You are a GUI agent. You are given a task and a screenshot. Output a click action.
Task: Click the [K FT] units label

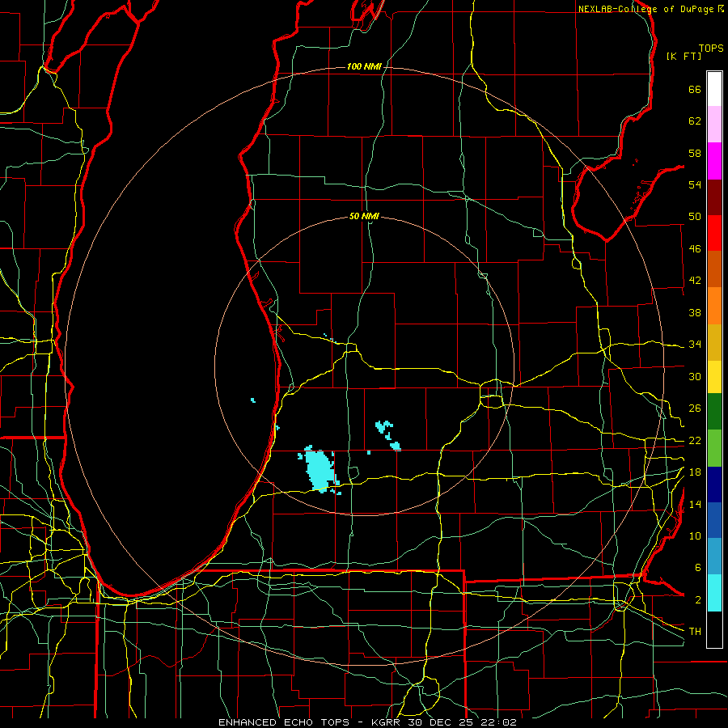(x=684, y=56)
